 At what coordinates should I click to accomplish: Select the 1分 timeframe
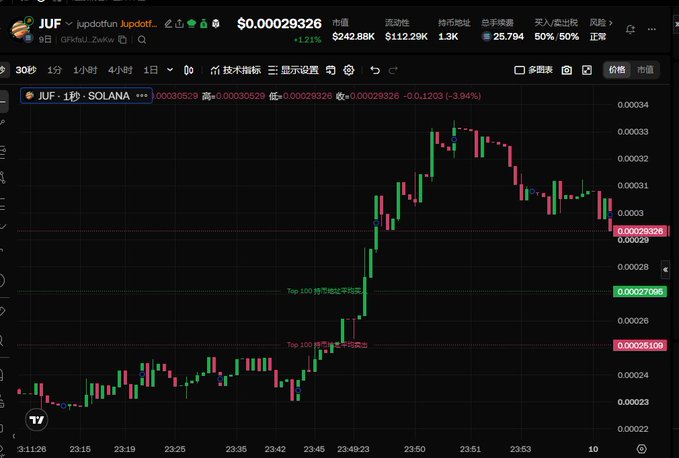54,70
